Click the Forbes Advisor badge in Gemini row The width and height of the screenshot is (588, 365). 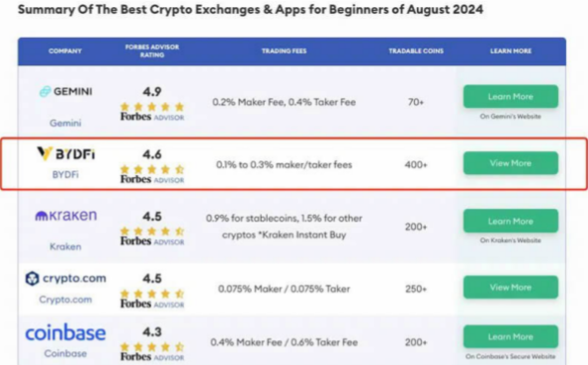click(x=152, y=117)
